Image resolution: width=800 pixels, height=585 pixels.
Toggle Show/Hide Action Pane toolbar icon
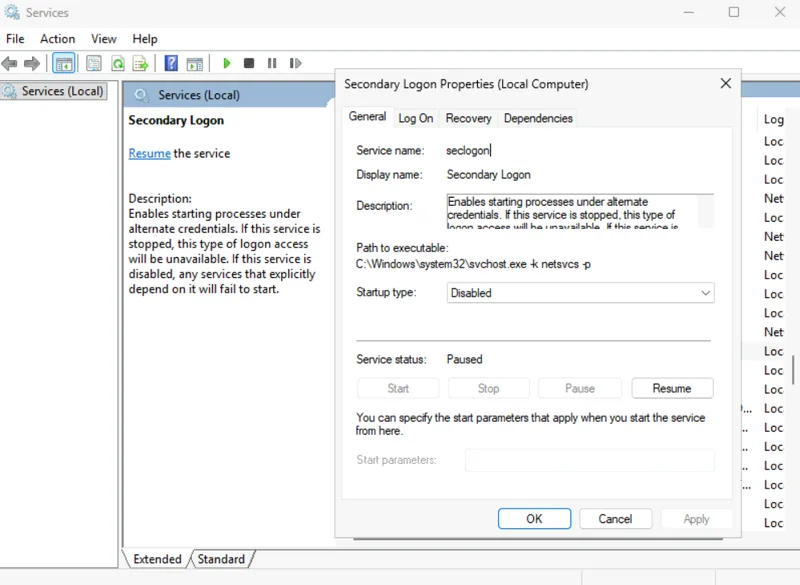click(x=195, y=64)
